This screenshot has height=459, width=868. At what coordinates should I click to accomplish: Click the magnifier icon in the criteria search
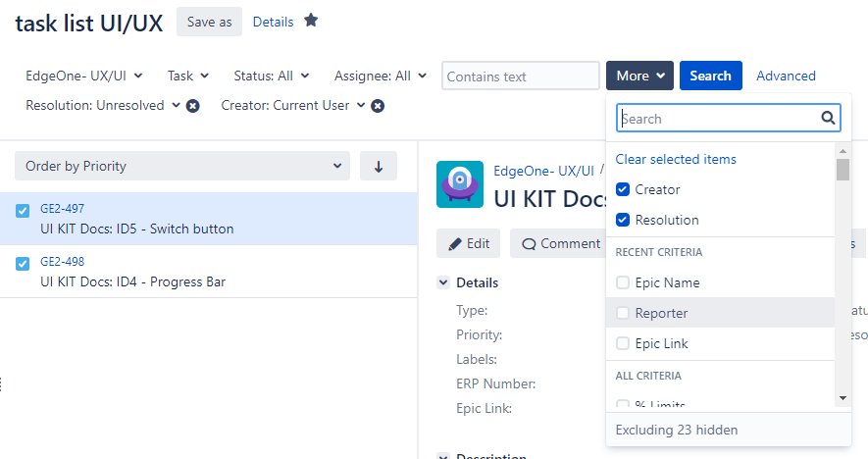tap(829, 119)
